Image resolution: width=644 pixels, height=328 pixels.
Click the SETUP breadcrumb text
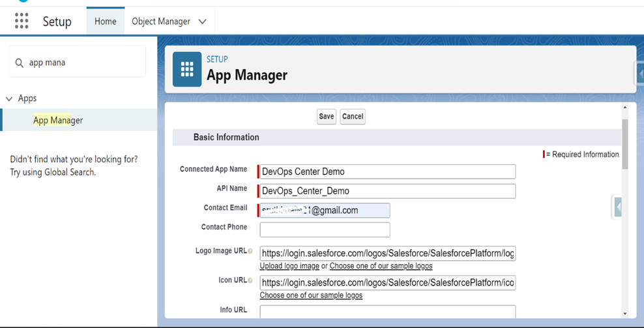click(x=217, y=59)
